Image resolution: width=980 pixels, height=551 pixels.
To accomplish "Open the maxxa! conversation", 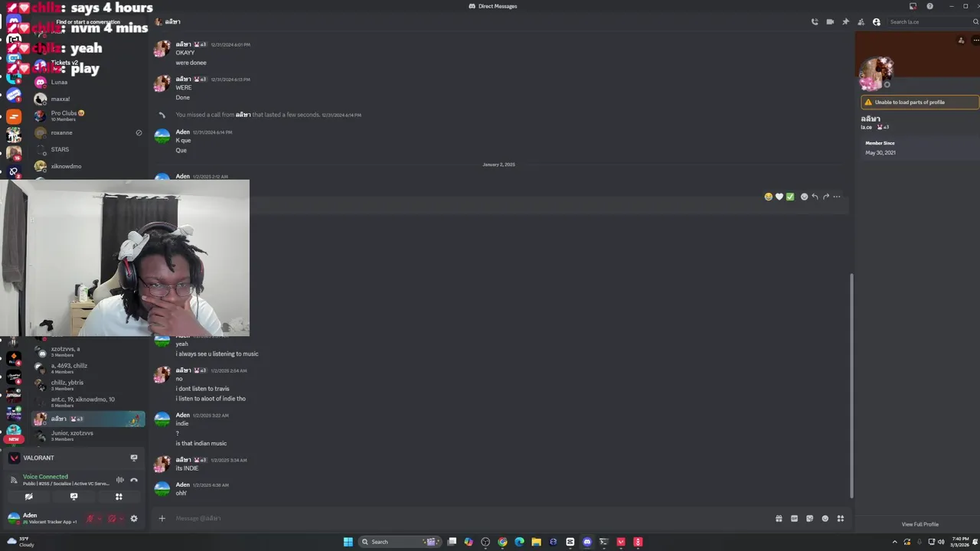I will click(87, 99).
